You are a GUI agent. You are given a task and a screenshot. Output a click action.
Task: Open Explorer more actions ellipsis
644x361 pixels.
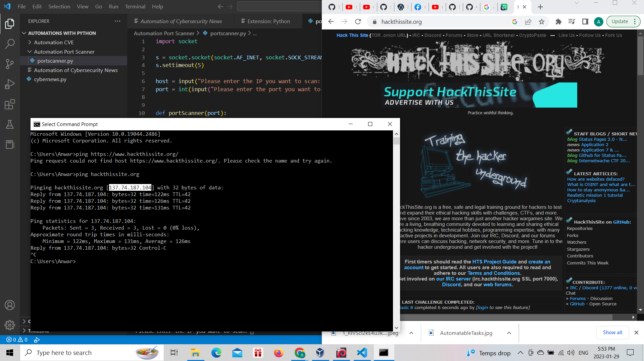117,21
